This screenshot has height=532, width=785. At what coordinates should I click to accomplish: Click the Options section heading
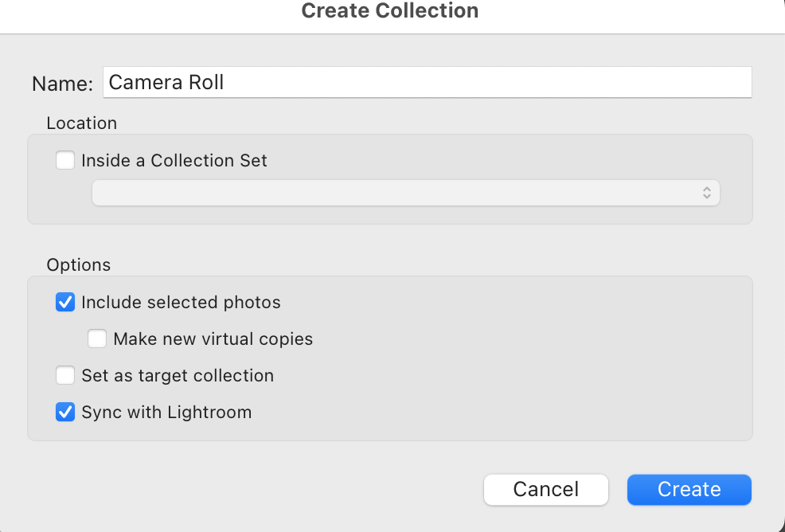click(78, 265)
